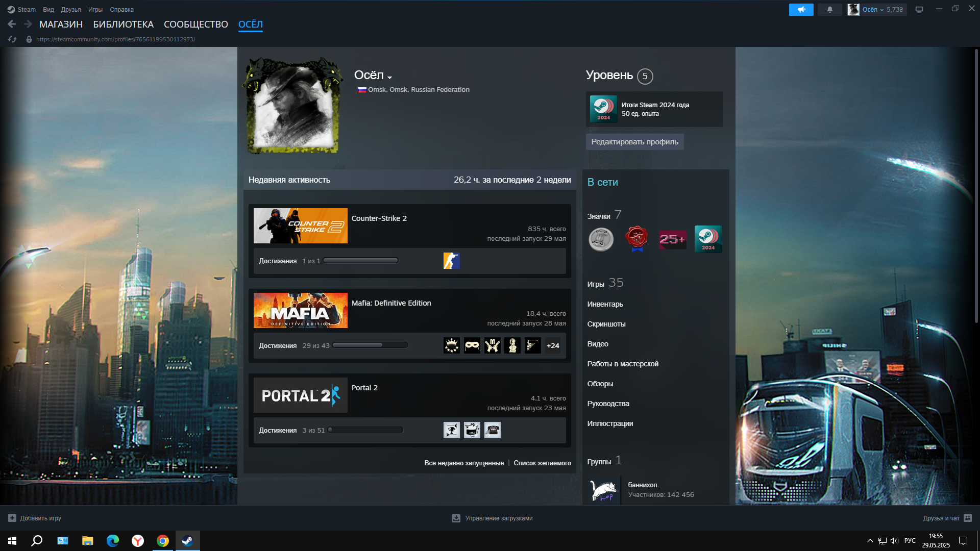Viewport: 980px width, 551px height.
Task: Open Список желаемого link
Action: (x=542, y=463)
